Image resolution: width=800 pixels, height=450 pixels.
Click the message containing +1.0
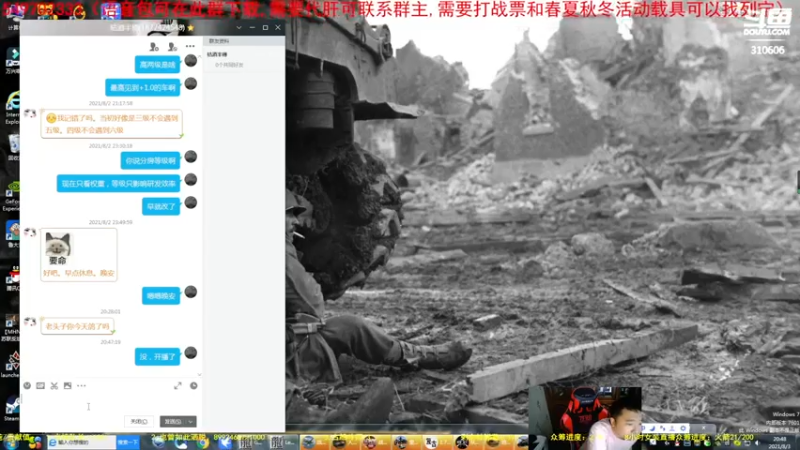point(143,87)
